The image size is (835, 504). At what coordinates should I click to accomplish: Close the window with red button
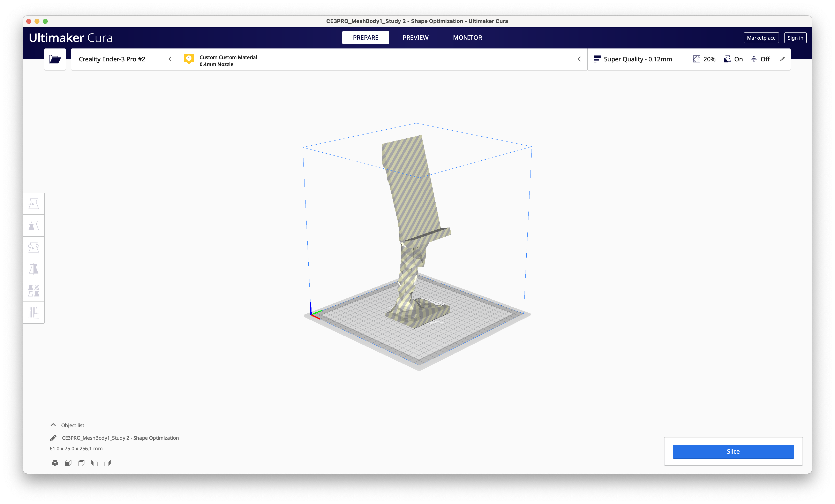[29, 21]
